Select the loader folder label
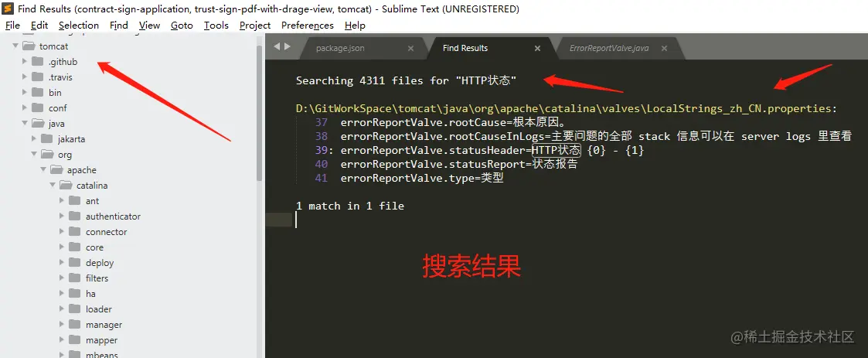The height and width of the screenshot is (358, 868). click(x=98, y=309)
